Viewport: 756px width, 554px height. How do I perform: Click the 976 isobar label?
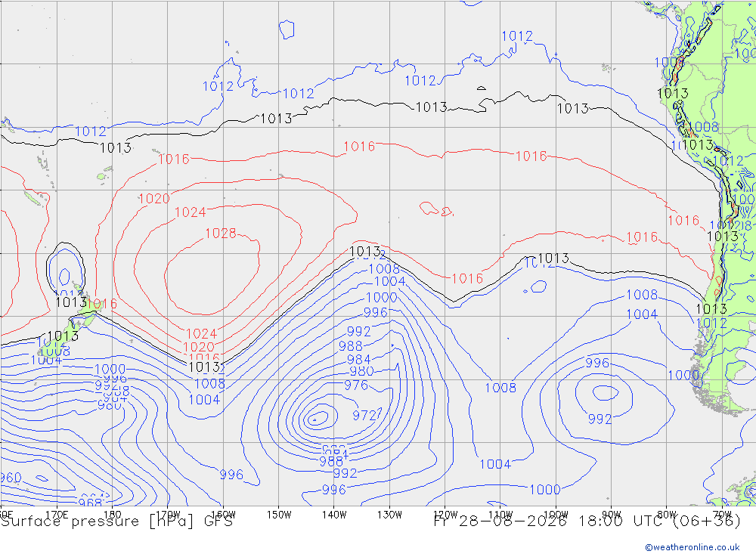[x=356, y=385]
